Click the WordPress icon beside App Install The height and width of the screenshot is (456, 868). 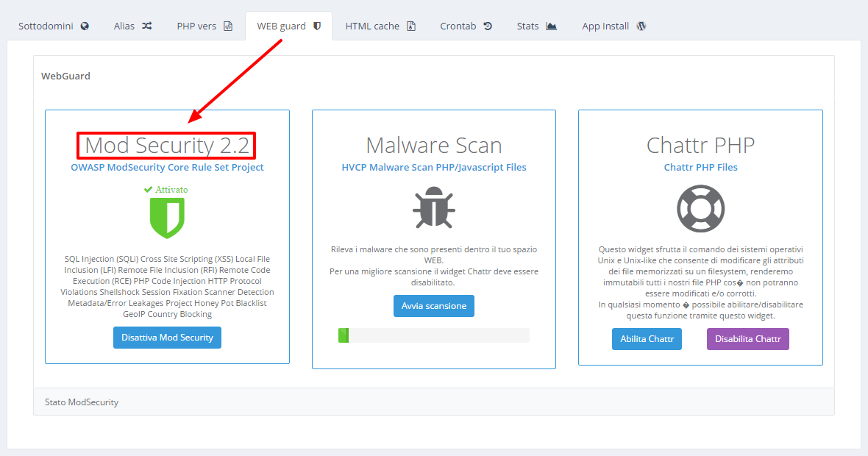click(641, 26)
